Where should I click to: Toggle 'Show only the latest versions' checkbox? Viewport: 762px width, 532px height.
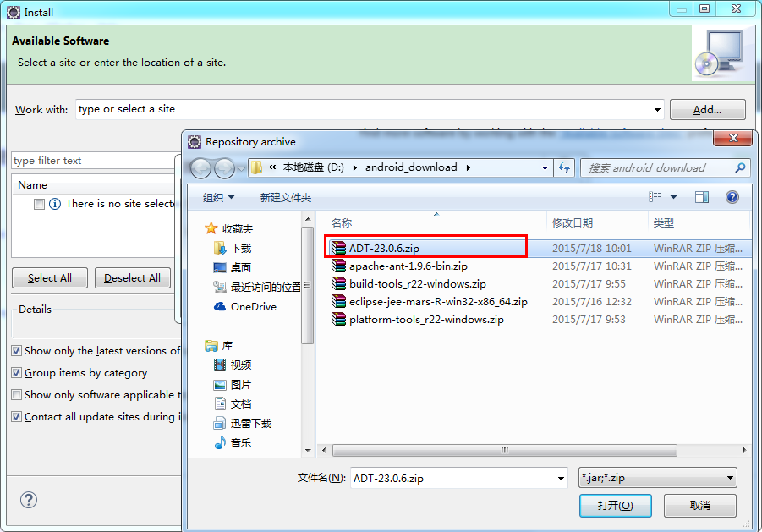(x=17, y=351)
